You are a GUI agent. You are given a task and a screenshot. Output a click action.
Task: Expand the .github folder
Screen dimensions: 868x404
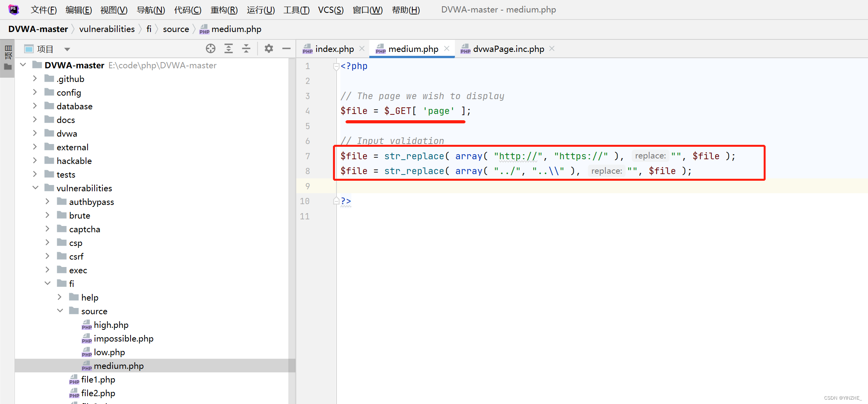(35, 78)
